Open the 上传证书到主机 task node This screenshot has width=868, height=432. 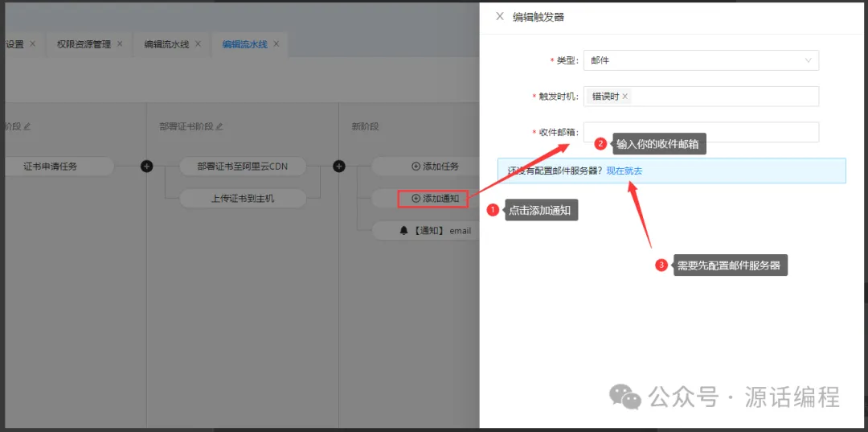tap(243, 198)
